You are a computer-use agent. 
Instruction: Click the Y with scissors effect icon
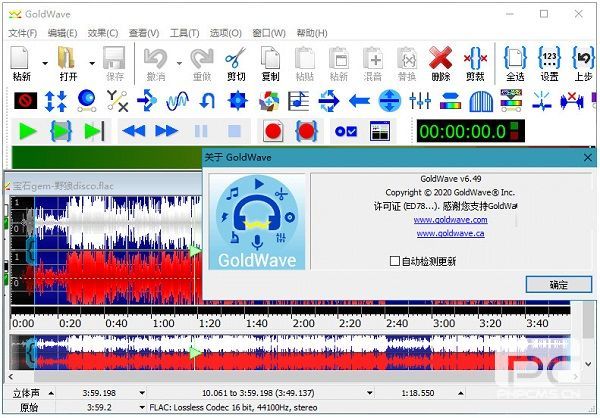[117, 101]
